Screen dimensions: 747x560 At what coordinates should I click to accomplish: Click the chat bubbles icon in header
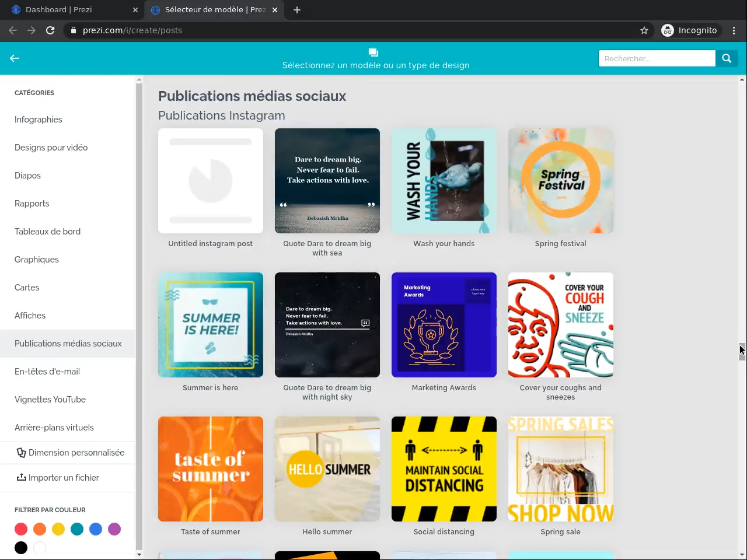[x=373, y=52]
